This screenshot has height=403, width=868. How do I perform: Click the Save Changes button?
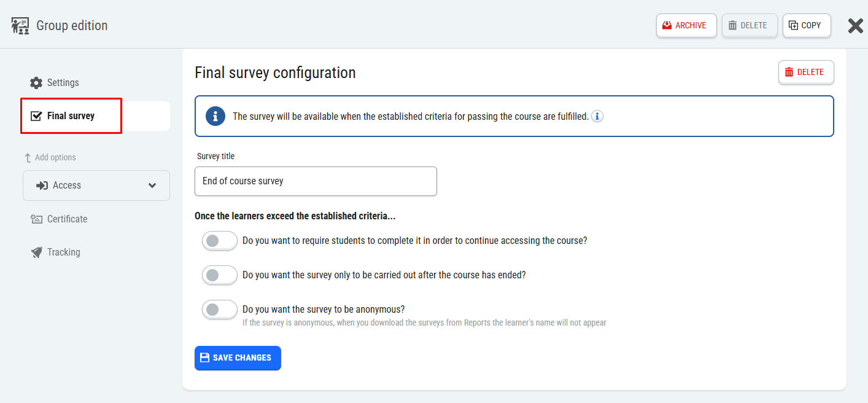pyautogui.click(x=238, y=358)
